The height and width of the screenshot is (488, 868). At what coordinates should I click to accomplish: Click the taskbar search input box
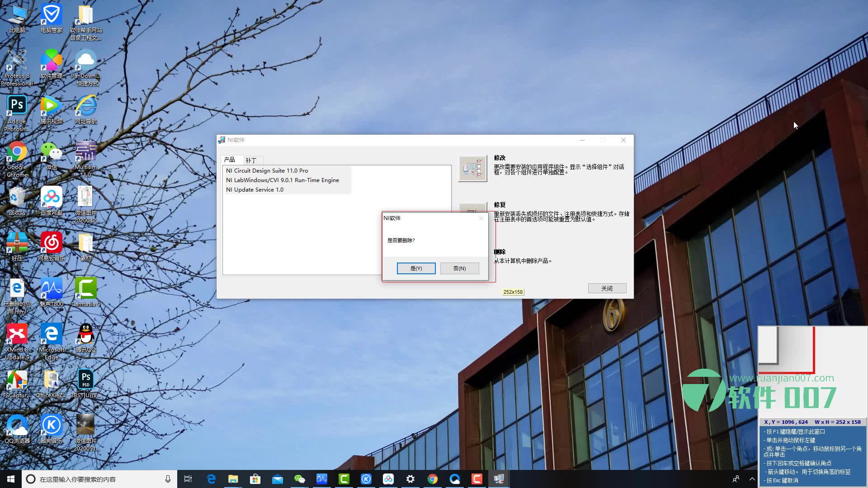99,479
